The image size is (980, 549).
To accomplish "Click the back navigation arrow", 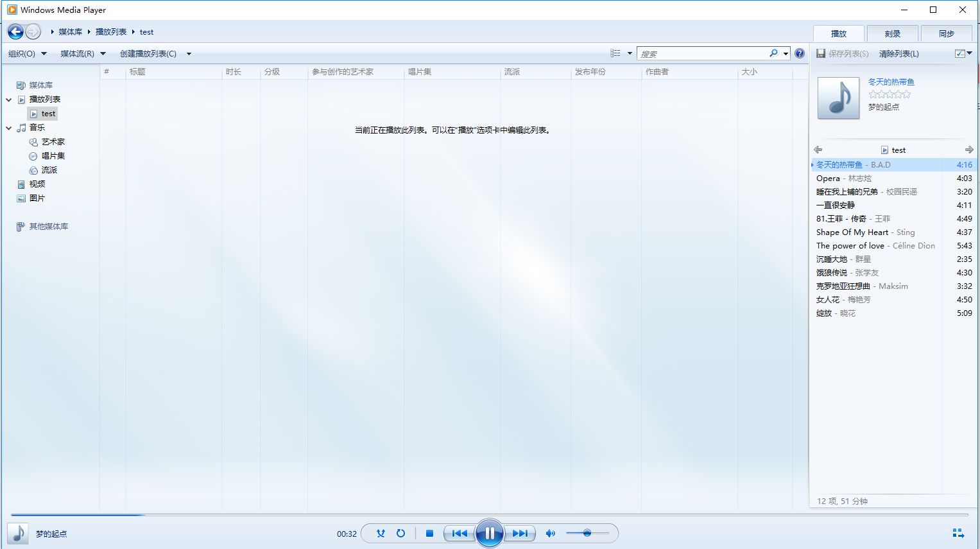I will coord(15,31).
